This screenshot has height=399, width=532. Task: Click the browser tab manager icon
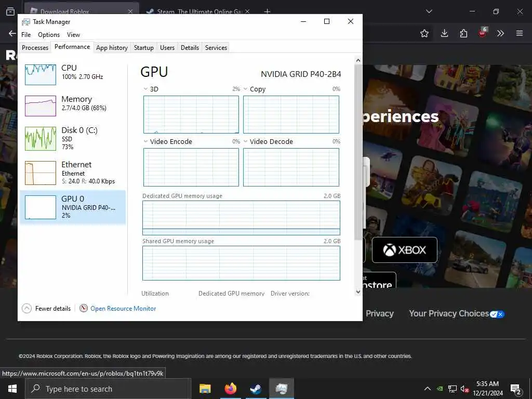click(x=10, y=11)
